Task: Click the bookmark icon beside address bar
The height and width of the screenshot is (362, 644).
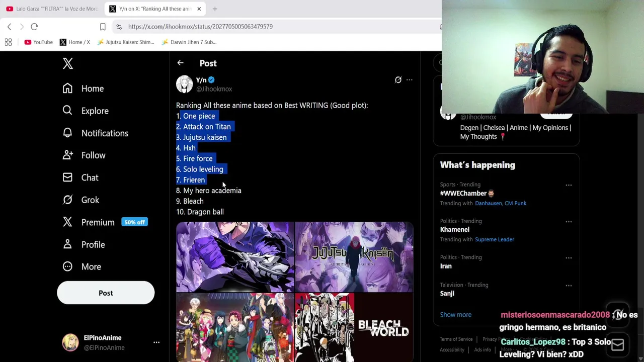Action: (103, 27)
